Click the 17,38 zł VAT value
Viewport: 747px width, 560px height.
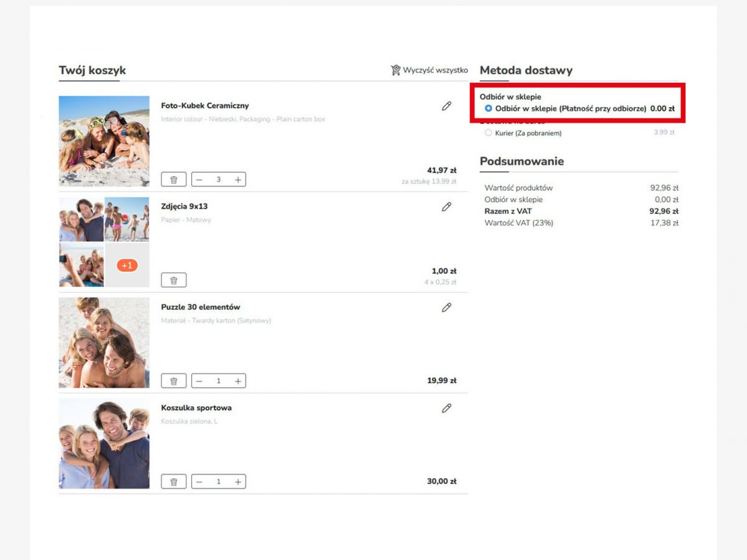[x=664, y=223]
